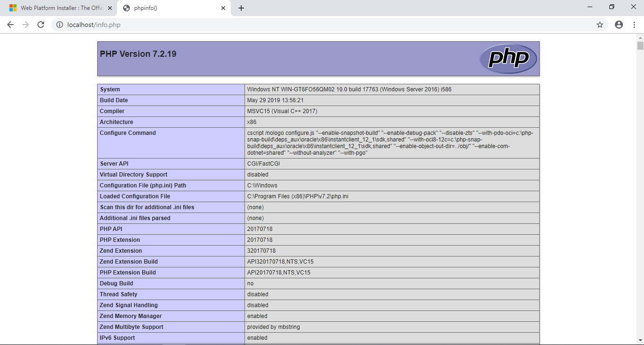
Task: Click the 'PHP Extension' label
Action: 120,240
